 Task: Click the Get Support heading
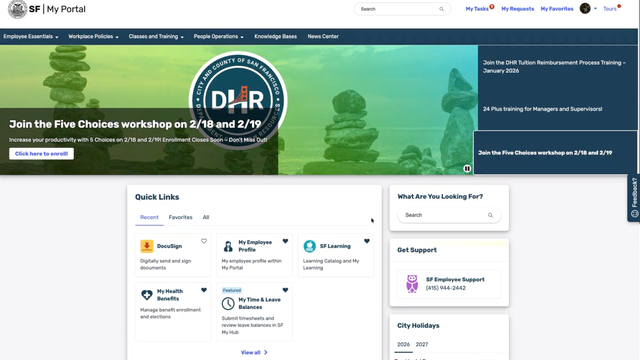(417, 250)
